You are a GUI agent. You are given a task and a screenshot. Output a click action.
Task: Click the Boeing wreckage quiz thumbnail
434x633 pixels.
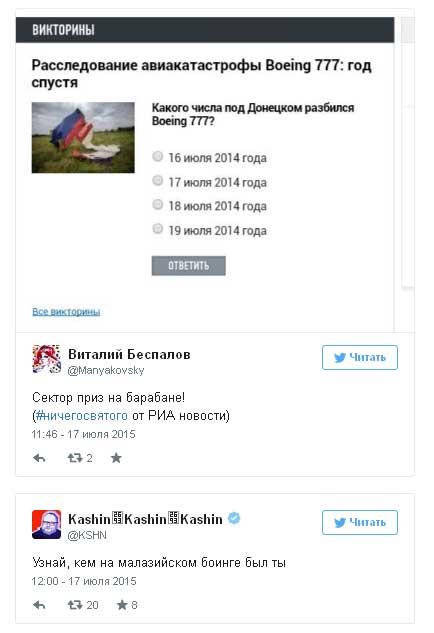click(83, 138)
